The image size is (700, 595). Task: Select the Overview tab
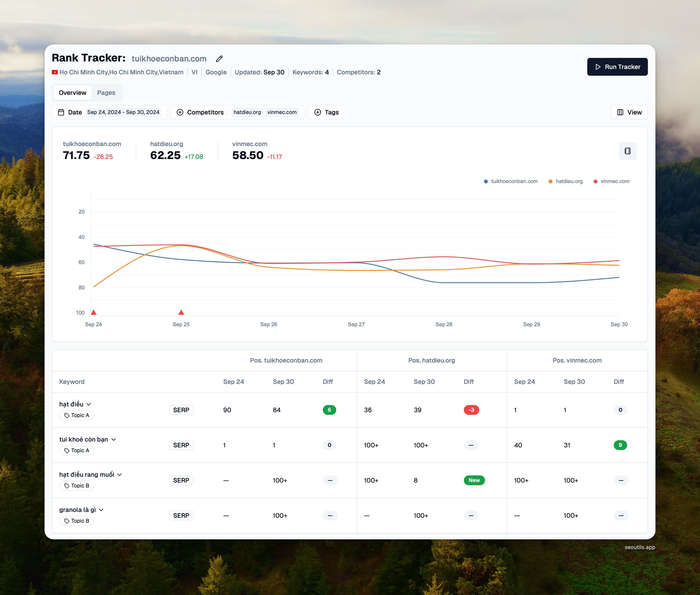pos(72,93)
